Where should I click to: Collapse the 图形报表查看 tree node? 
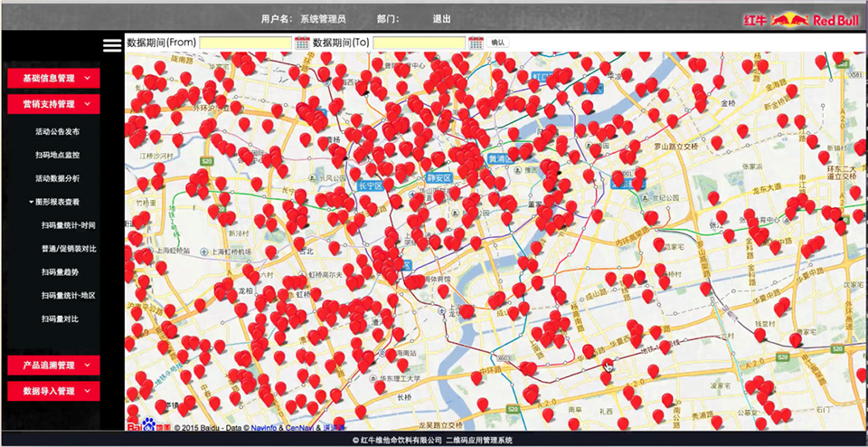(58, 202)
